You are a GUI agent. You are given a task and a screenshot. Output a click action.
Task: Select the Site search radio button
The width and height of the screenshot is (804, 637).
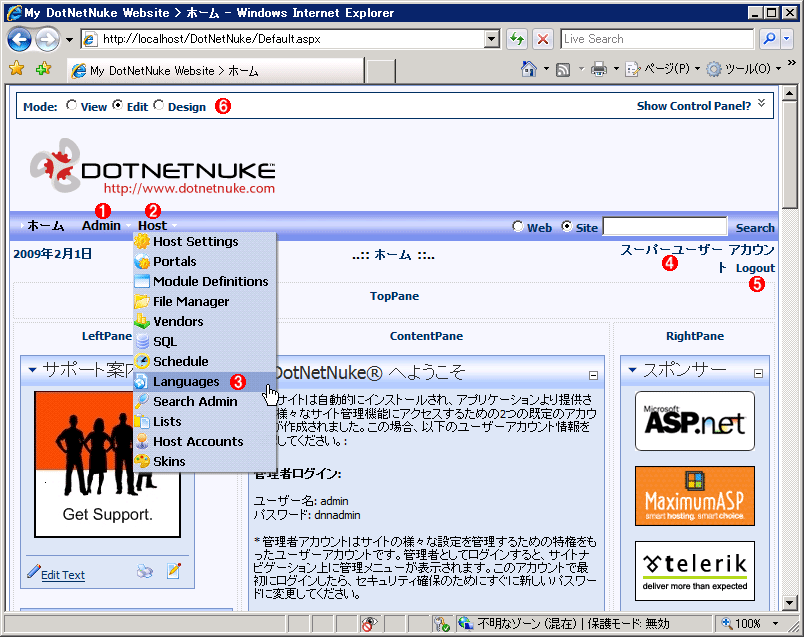tap(567, 226)
